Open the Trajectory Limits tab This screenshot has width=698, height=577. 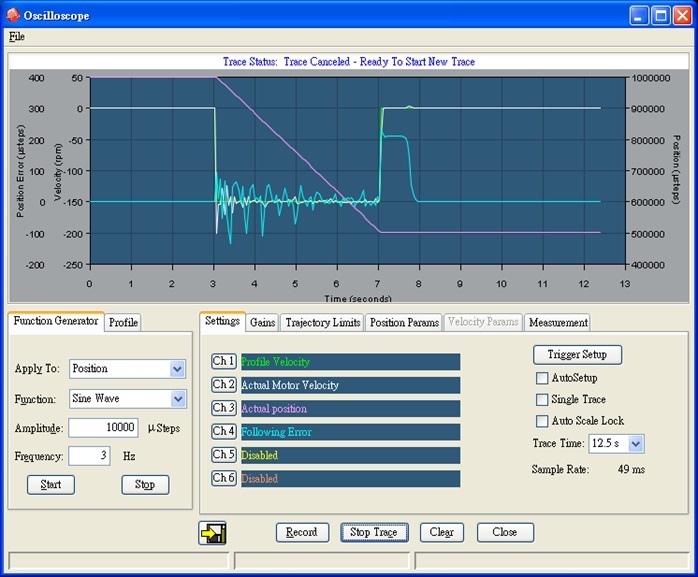(x=323, y=322)
